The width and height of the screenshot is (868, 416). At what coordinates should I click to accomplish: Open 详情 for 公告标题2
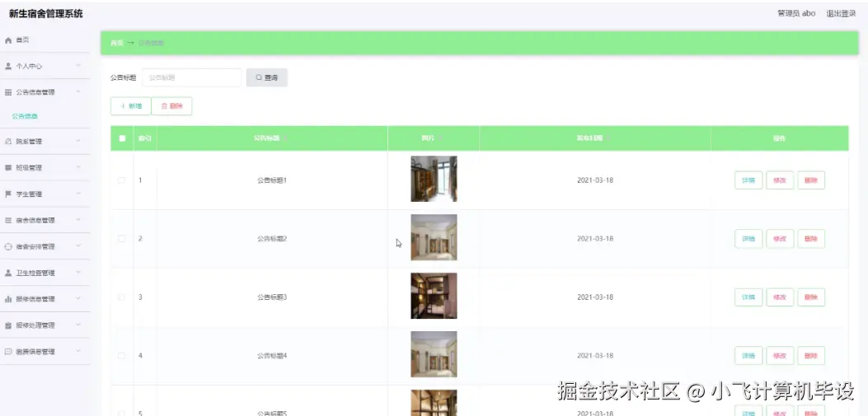click(x=748, y=239)
